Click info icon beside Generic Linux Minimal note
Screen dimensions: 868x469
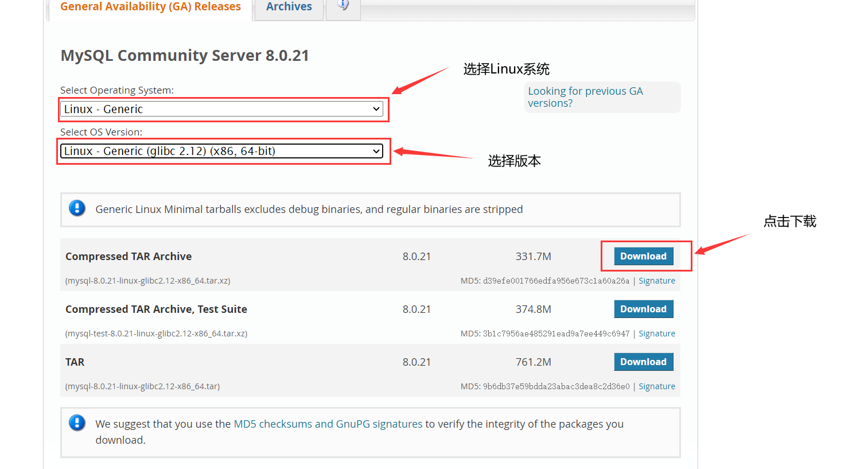(x=77, y=208)
